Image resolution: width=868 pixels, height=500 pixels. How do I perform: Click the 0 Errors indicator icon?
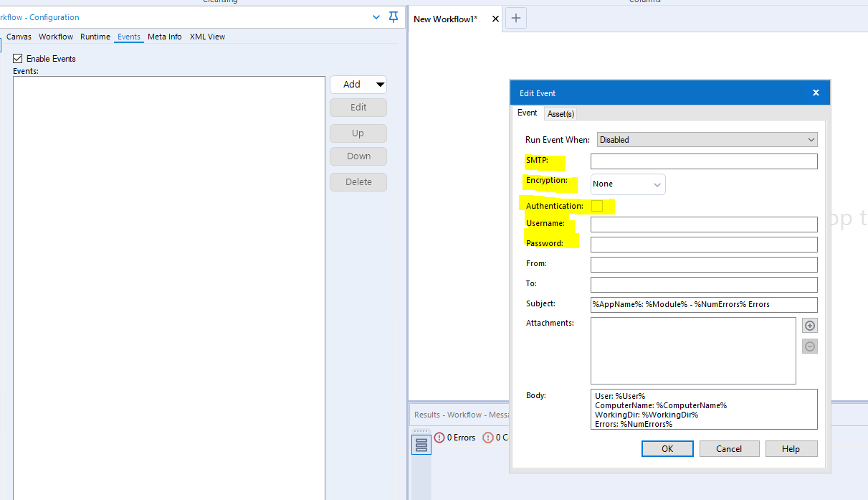439,437
